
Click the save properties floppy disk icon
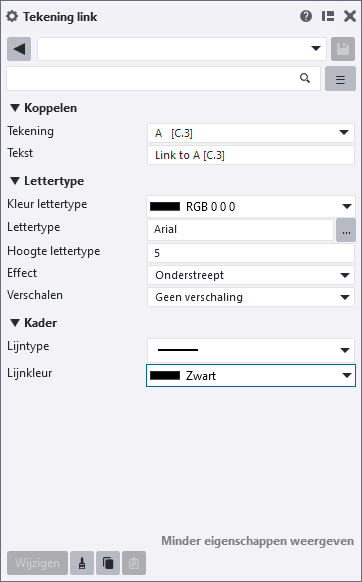[343, 49]
